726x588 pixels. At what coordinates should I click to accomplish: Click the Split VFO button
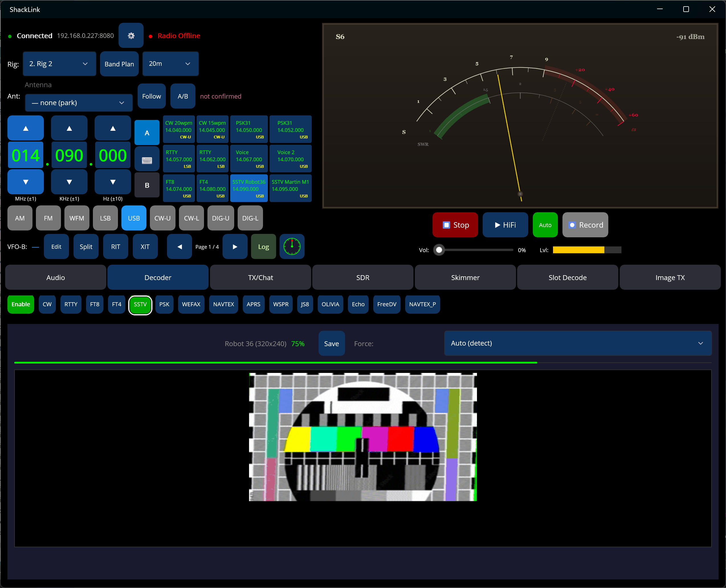(86, 247)
